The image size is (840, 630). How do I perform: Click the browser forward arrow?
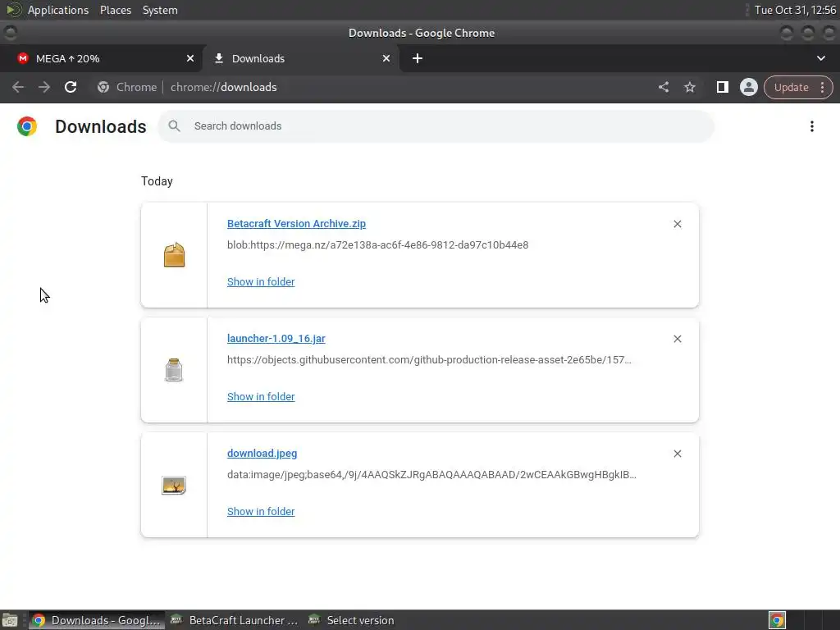44,87
